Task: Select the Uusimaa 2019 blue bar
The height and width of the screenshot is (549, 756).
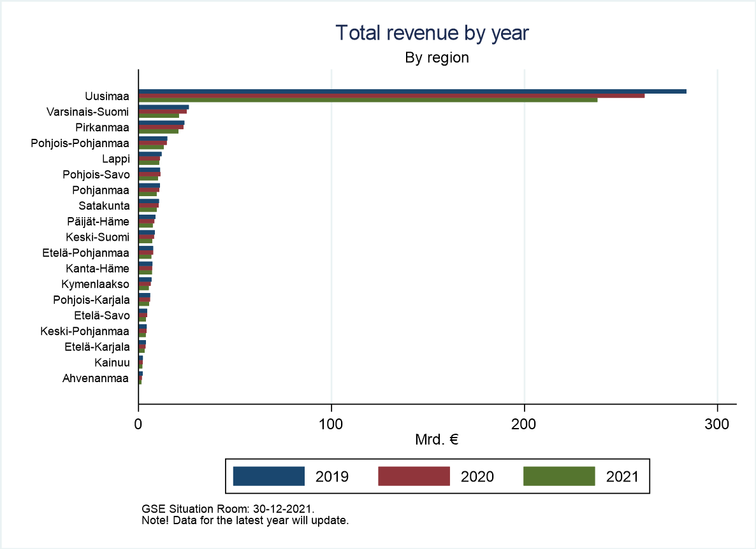Action: click(412, 91)
